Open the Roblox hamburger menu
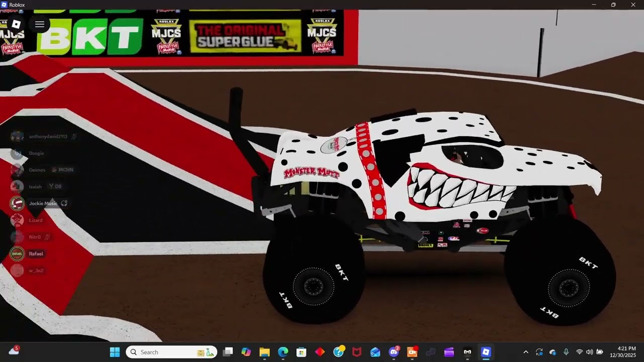The width and height of the screenshot is (644, 362). [x=40, y=24]
